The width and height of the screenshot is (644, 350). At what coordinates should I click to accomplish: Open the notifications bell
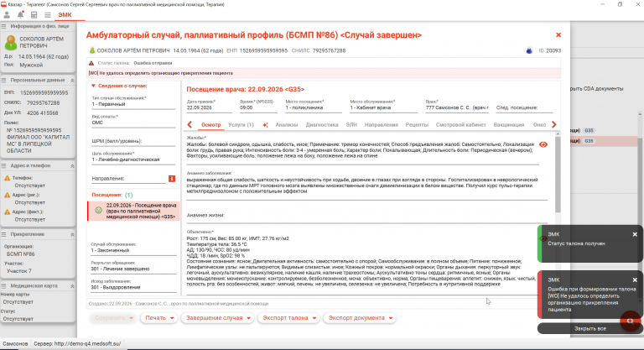coord(20,15)
